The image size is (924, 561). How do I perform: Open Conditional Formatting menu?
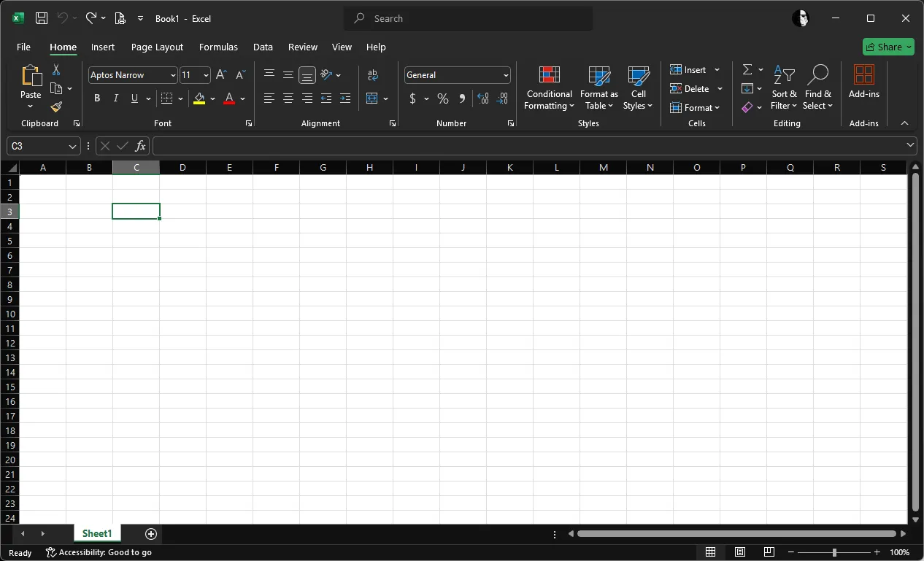(549, 88)
